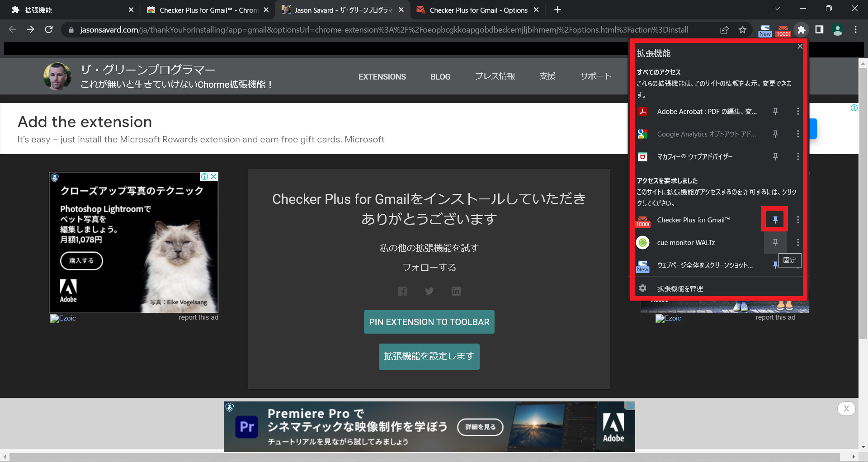This screenshot has height=462, width=868.
Task: Follow on Twitter icon
Action: point(429,291)
